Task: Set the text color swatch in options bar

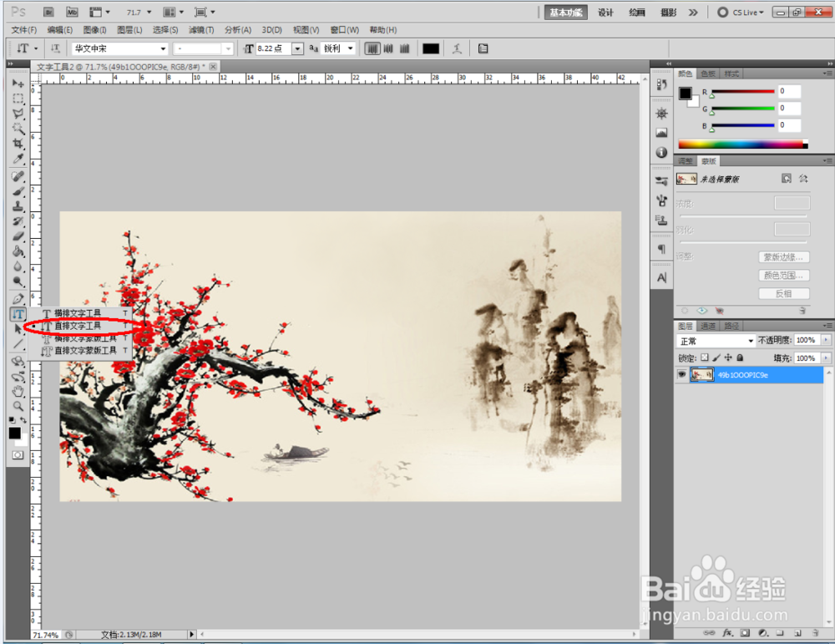Action: pos(430,48)
